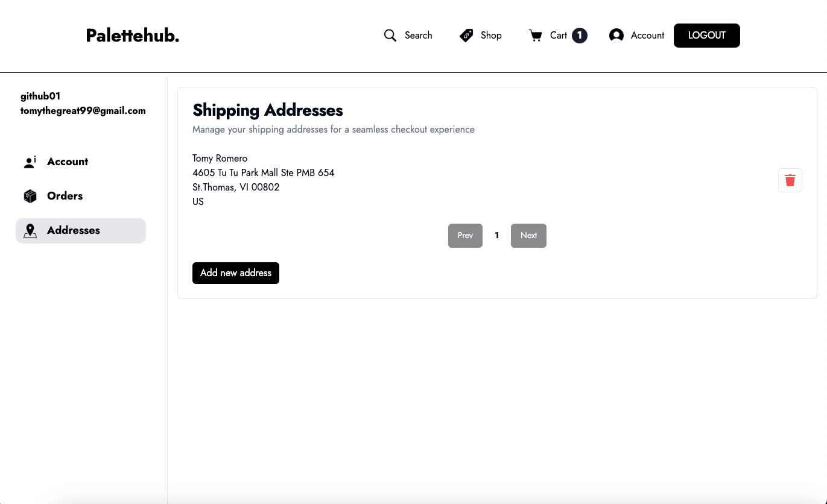Open the Orders label in sidebar
This screenshot has width=827, height=504.
coord(65,196)
